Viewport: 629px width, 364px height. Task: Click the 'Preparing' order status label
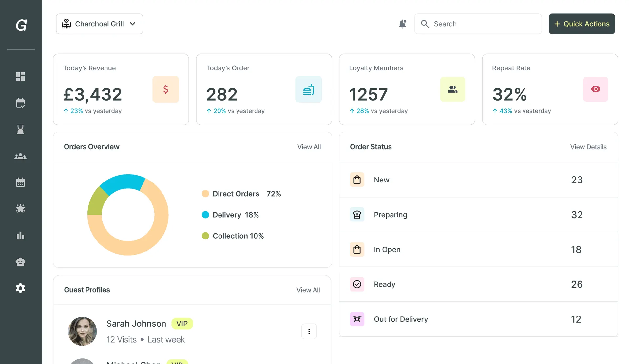pos(391,215)
